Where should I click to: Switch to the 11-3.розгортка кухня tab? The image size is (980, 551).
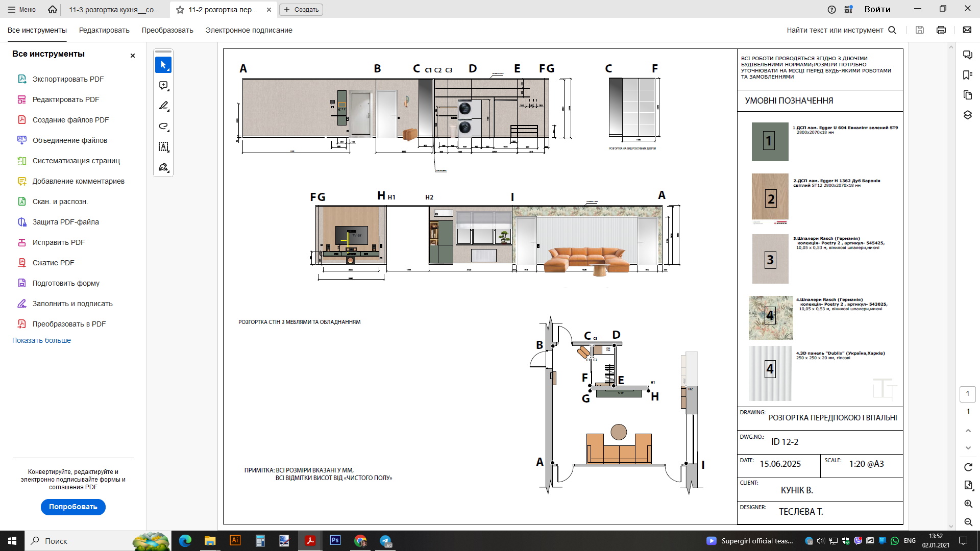[114, 10]
